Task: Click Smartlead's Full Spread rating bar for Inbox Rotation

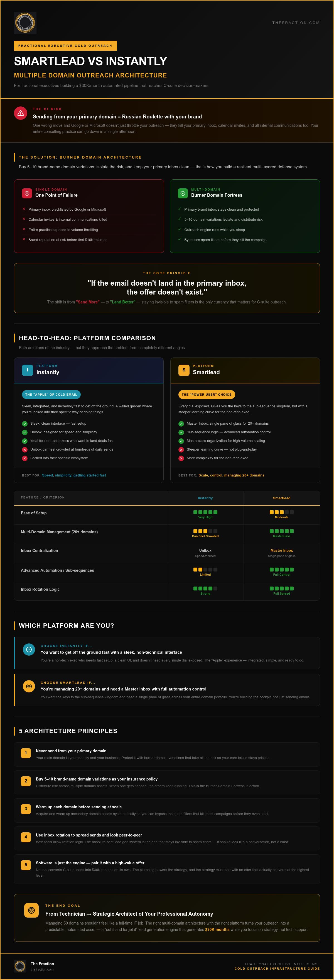Action: (x=282, y=589)
